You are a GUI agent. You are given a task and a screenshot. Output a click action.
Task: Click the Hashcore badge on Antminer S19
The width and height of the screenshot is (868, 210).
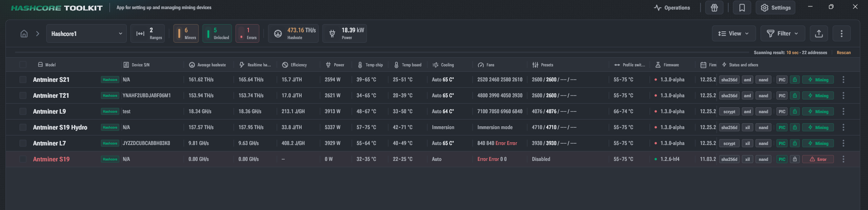[x=110, y=159]
